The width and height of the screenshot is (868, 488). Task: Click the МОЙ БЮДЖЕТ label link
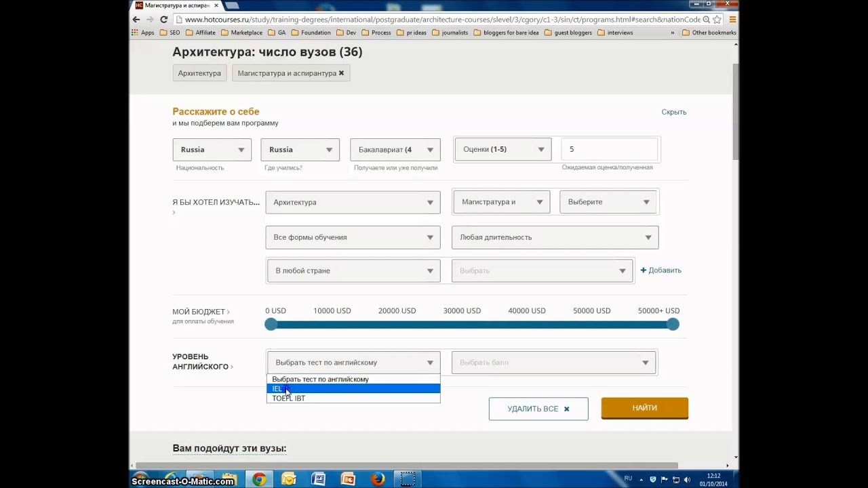(201, 312)
